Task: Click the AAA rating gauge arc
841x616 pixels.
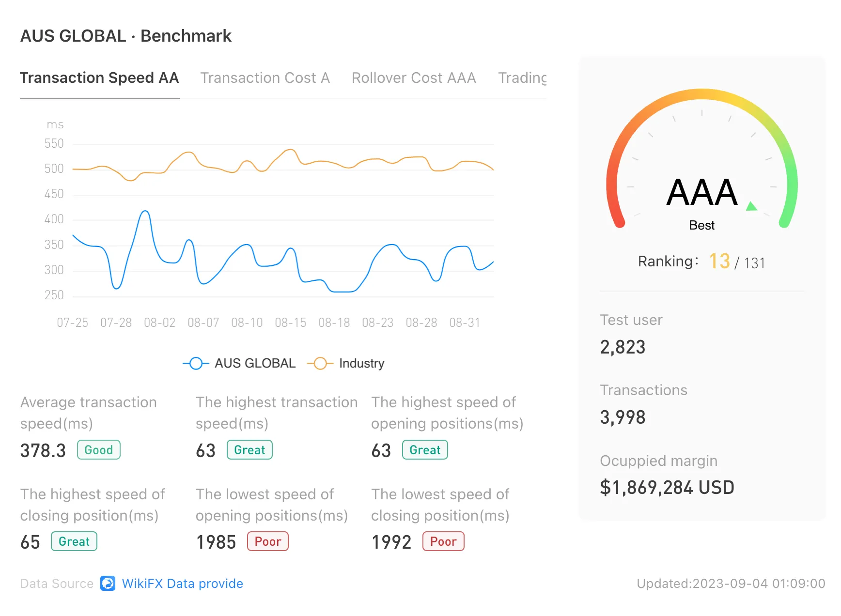Action: point(702,94)
